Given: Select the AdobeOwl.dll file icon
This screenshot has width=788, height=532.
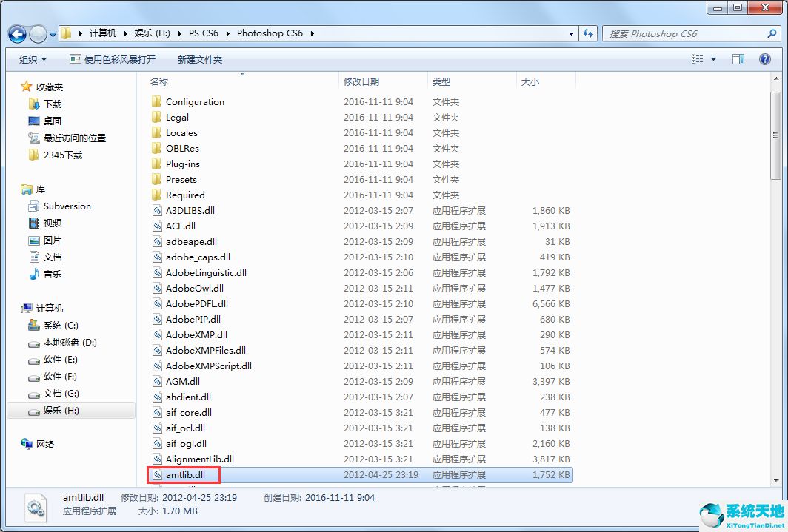Looking at the screenshot, I should (x=157, y=289).
